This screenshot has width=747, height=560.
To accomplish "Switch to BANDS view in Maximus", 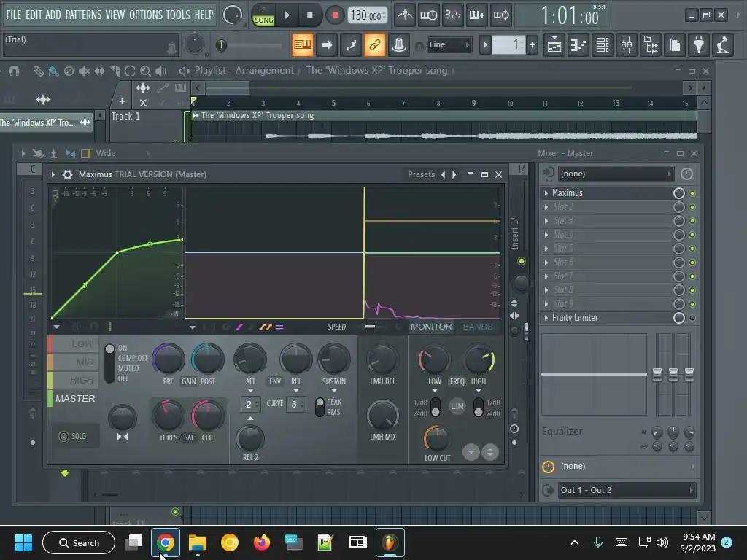I will coord(478,327).
